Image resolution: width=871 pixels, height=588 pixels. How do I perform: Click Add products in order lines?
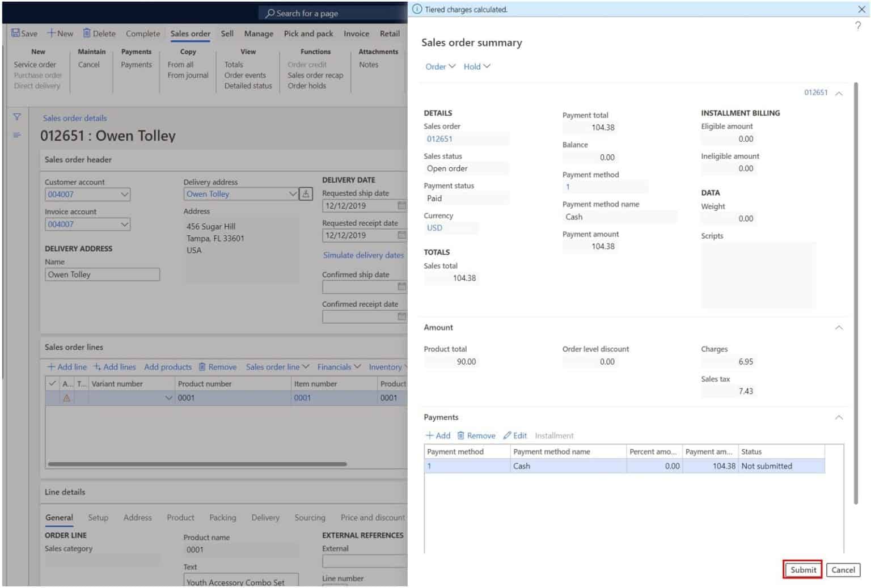click(x=168, y=367)
